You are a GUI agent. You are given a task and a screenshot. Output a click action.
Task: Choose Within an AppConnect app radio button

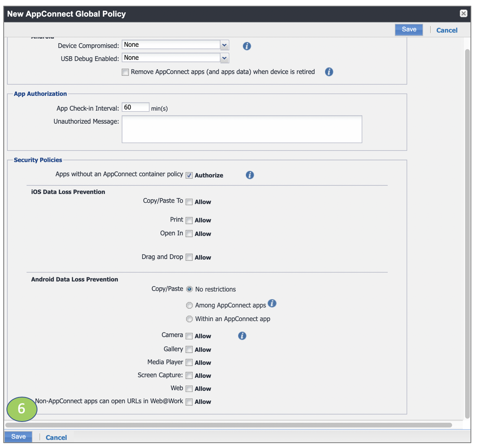point(189,319)
